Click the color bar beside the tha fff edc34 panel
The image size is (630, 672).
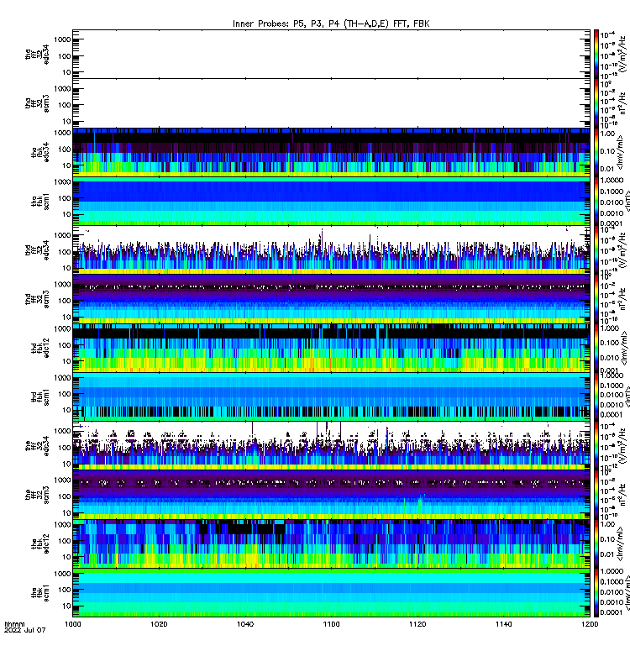point(596,54)
